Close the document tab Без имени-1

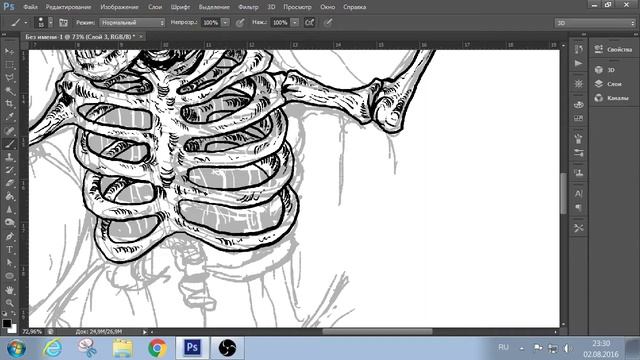tap(141, 37)
